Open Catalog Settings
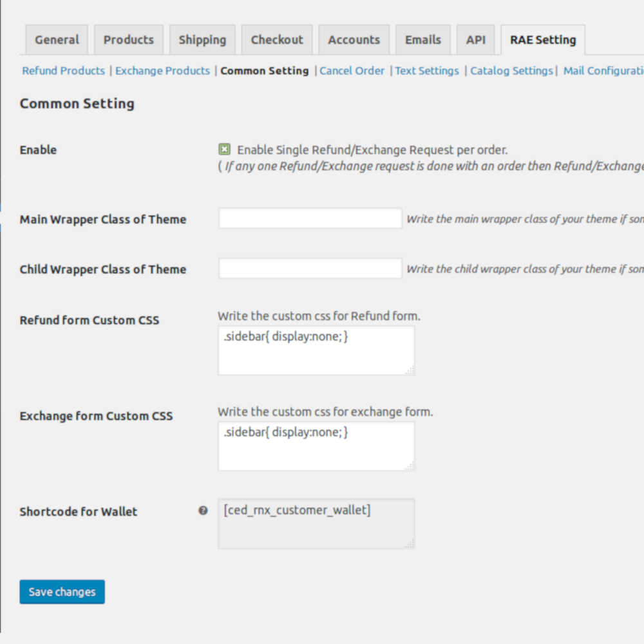This screenshot has height=644, width=644. 511,71
